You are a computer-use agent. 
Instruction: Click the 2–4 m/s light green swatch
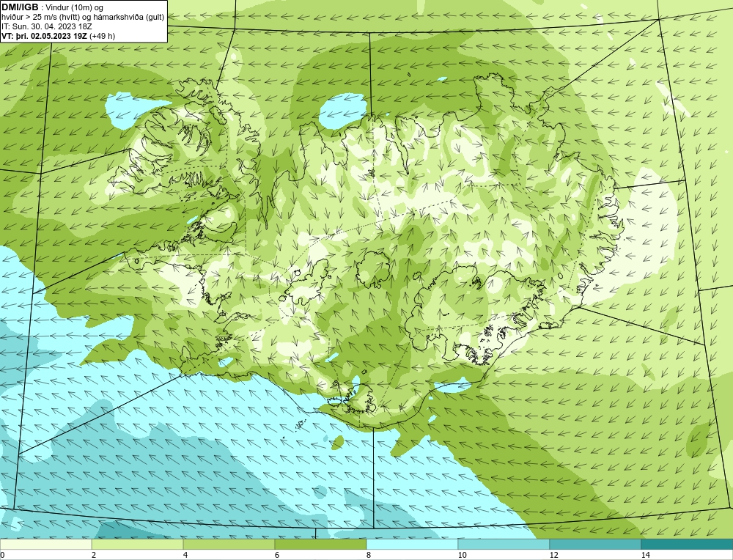[138, 544]
